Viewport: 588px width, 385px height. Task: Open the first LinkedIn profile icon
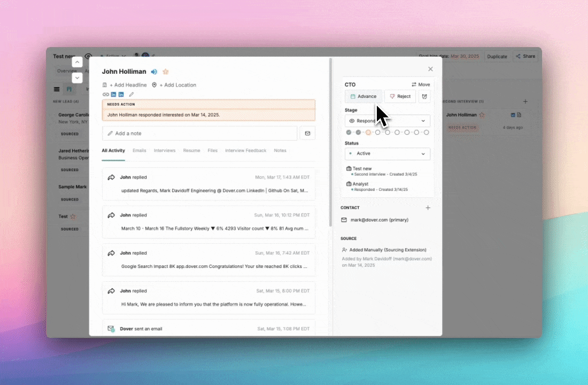tap(113, 95)
